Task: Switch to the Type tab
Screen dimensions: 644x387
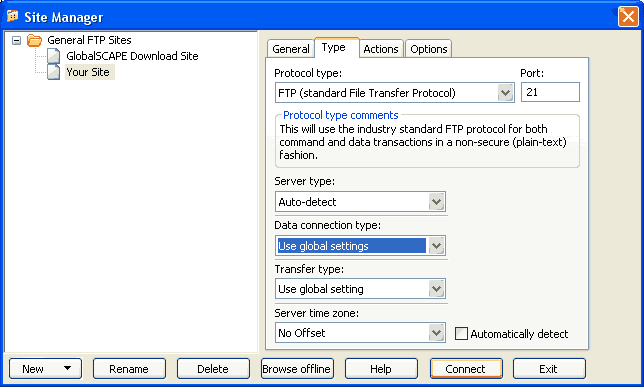Action: [337, 48]
